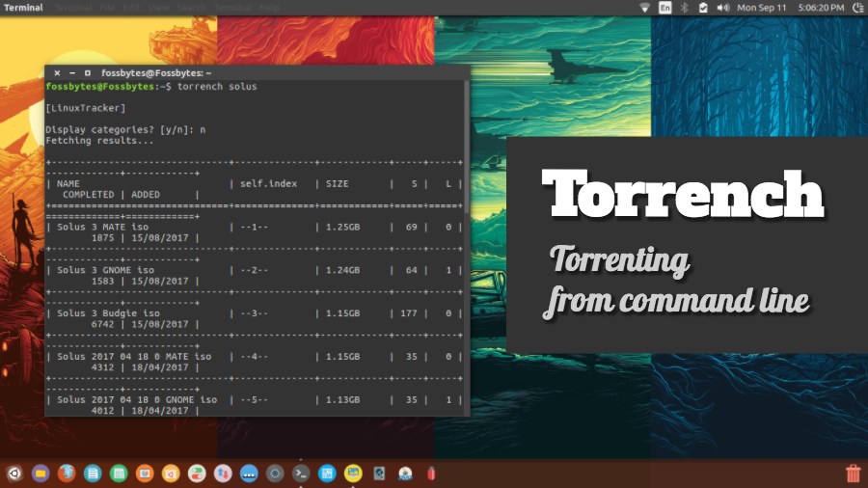The image size is (868, 488).
Task: Click the 'torrench solus' command line
Action: [x=217, y=87]
